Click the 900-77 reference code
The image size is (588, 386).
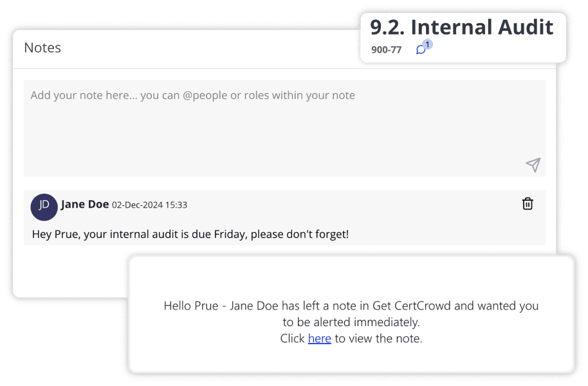pyautogui.click(x=386, y=50)
